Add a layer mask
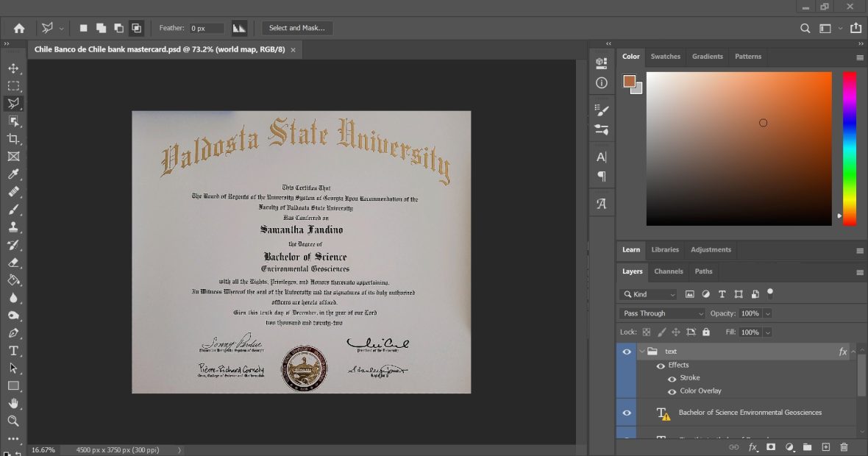Image resolution: width=868 pixels, height=456 pixels. [771, 447]
